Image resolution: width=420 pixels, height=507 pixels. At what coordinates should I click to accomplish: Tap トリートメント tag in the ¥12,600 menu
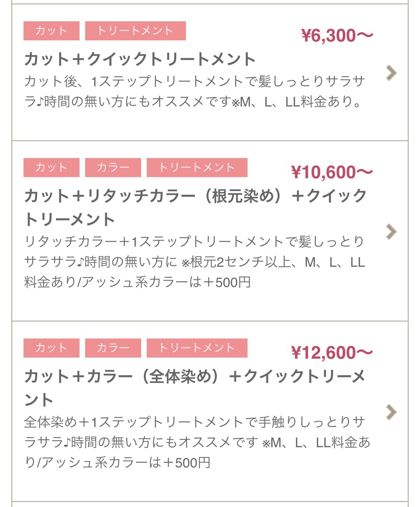tap(197, 348)
